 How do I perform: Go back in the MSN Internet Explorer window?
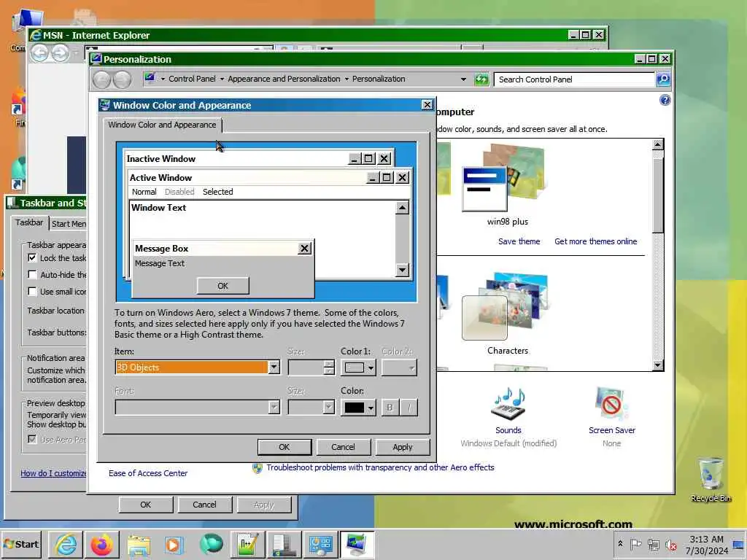click(x=39, y=52)
